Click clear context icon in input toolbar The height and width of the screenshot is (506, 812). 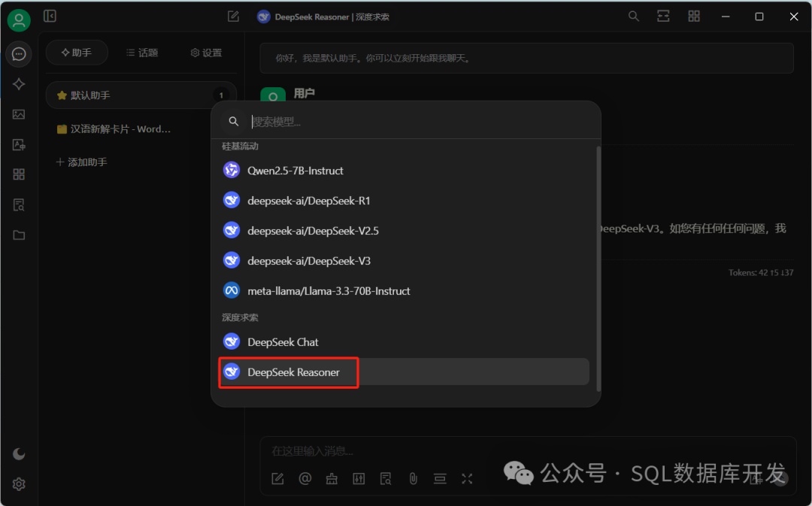440,478
